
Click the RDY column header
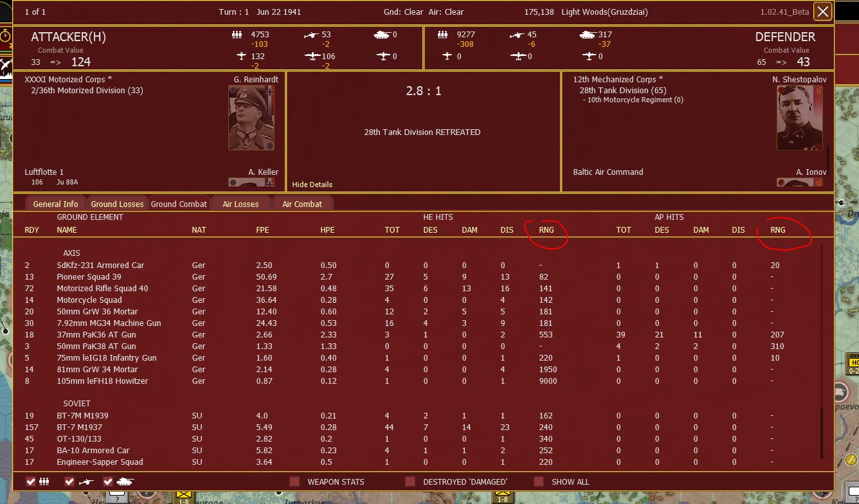pos(32,230)
